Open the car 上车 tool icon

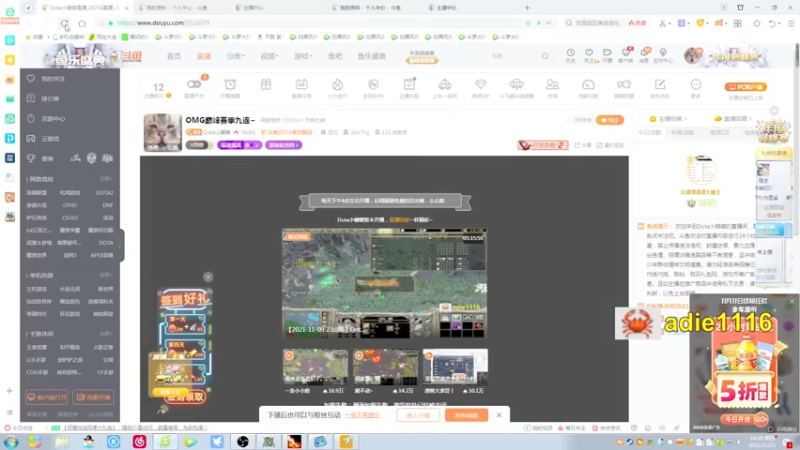point(445,88)
